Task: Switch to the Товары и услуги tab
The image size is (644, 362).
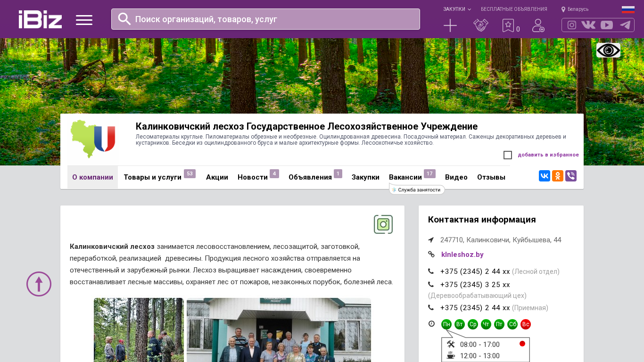Action: (152, 177)
